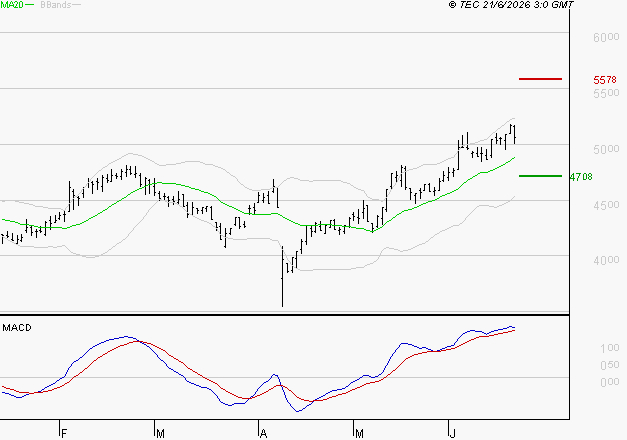Screen dimensions: 627x440
Task: Click the green support line marker
Action: click(540, 176)
